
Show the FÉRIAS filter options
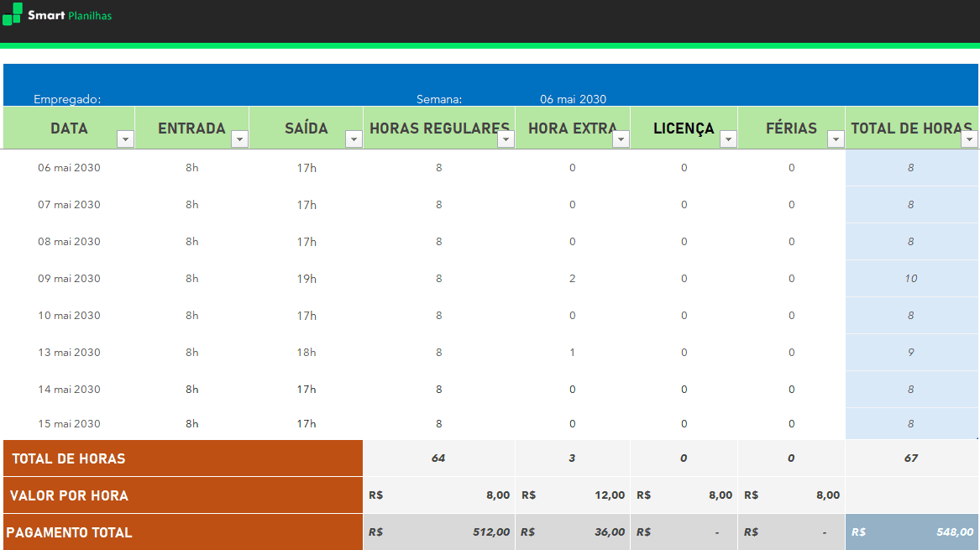coord(836,139)
